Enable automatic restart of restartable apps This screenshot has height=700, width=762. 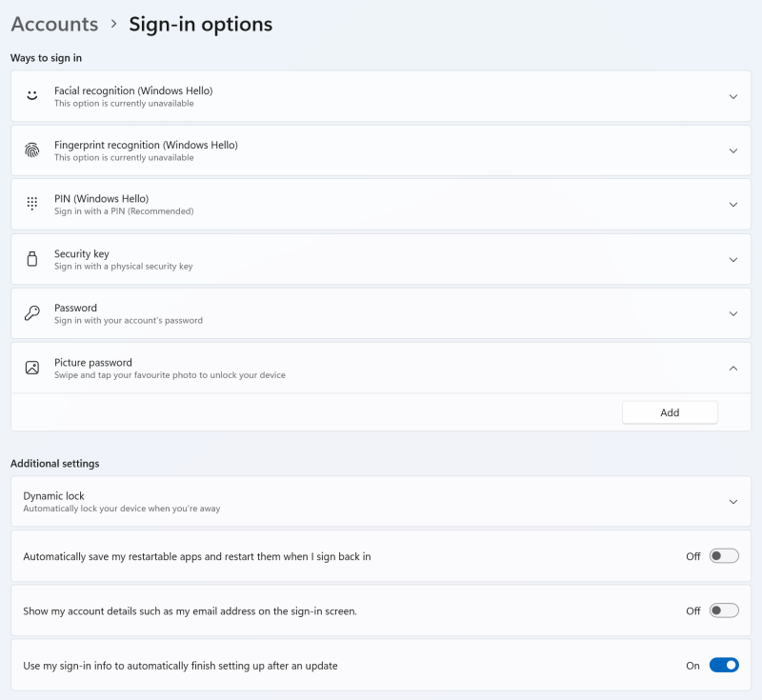click(722, 558)
